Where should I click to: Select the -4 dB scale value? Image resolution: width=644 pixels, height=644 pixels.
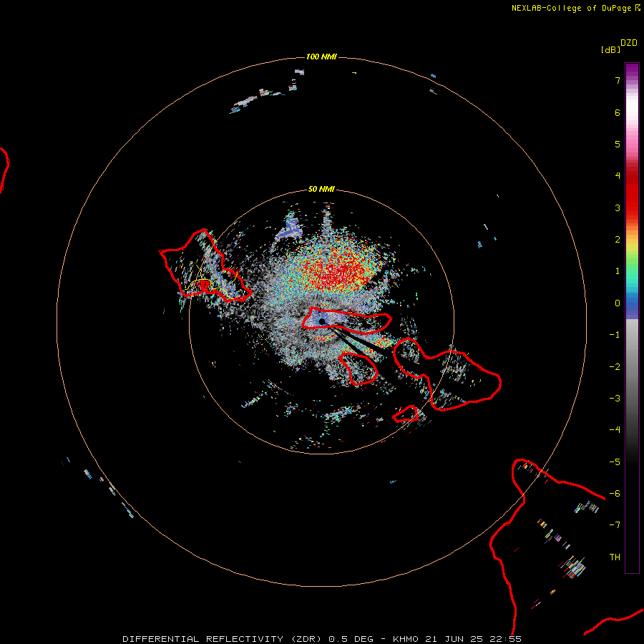pyautogui.click(x=615, y=430)
